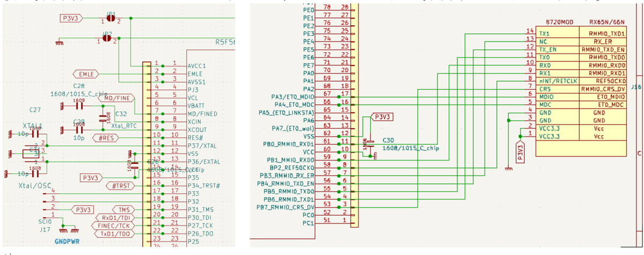Click the PA4_ET0_MDC pin label

[x=294, y=104]
